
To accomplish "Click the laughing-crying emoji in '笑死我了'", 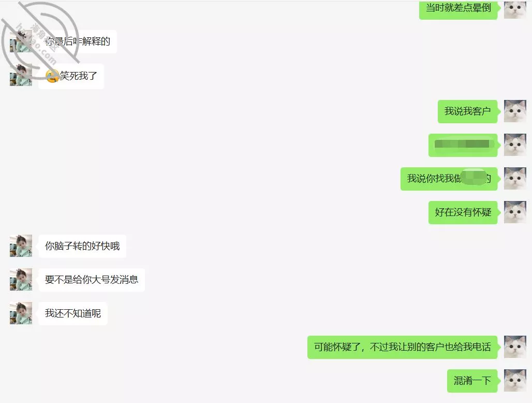I will tap(52, 76).
